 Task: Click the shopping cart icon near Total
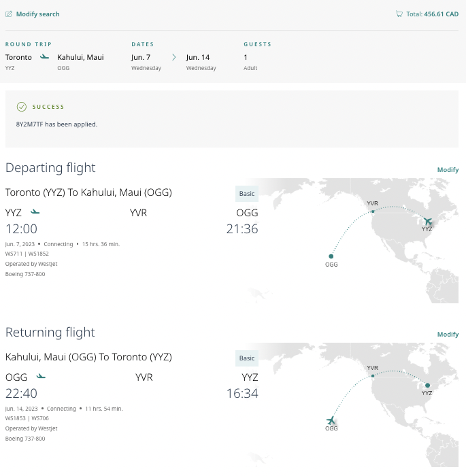[x=399, y=14]
